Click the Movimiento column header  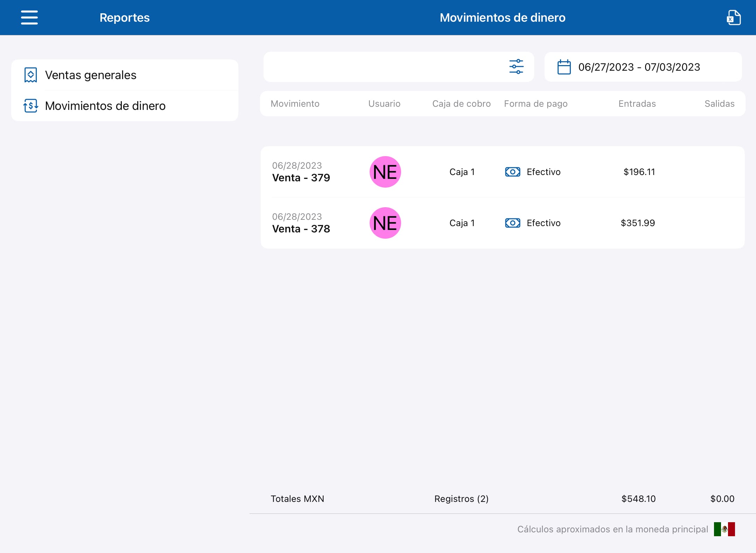coord(295,104)
